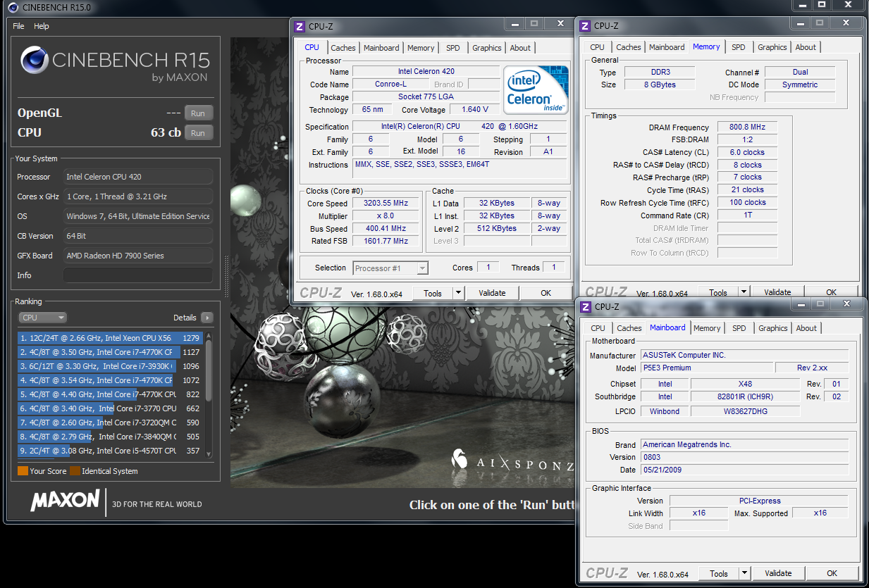Screen dimensions: 869x588
Task: Click Validate in the CPU-Z Mainboard window
Action: [778, 573]
